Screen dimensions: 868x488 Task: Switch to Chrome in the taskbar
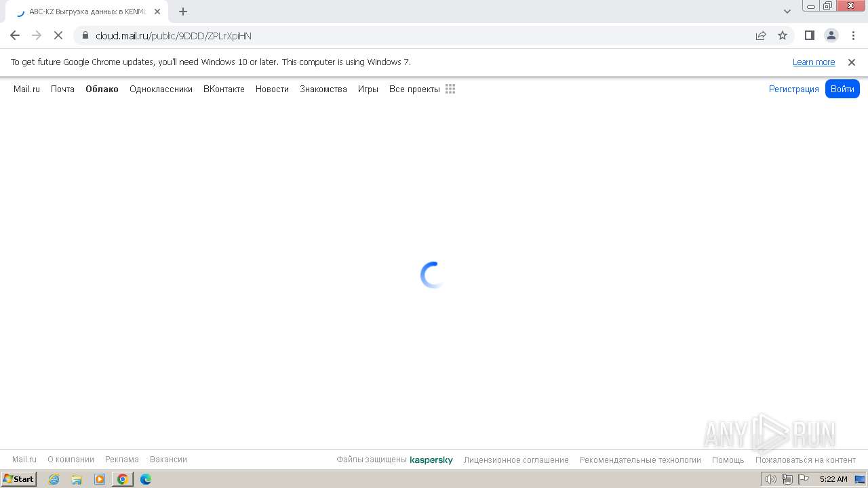pos(123,479)
